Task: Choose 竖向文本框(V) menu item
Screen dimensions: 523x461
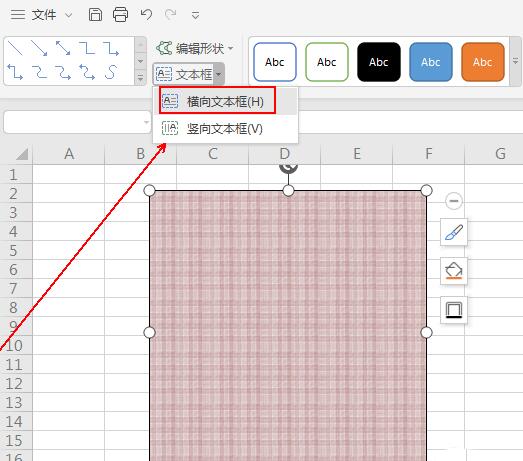Action: [225, 128]
